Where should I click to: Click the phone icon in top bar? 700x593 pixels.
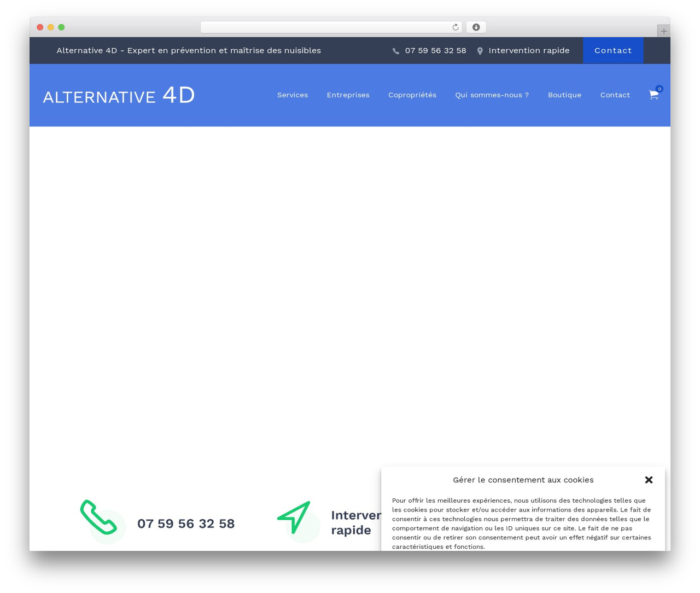pyautogui.click(x=396, y=51)
